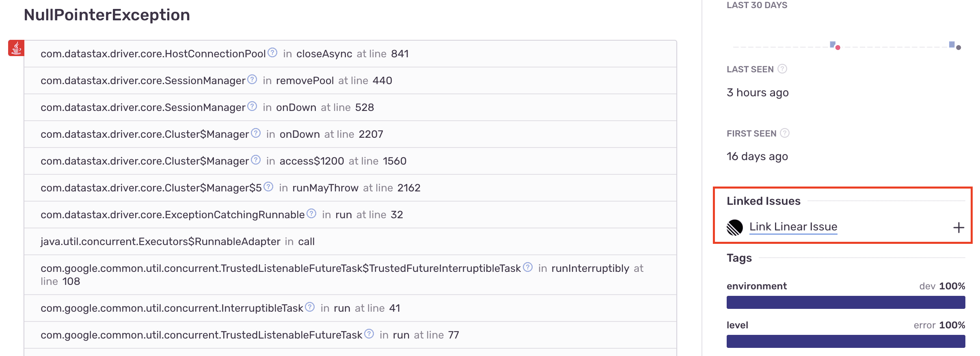Expand the removePool line 440 frame
Viewport: 980px width, 356px height.
[x=350, y=80]
